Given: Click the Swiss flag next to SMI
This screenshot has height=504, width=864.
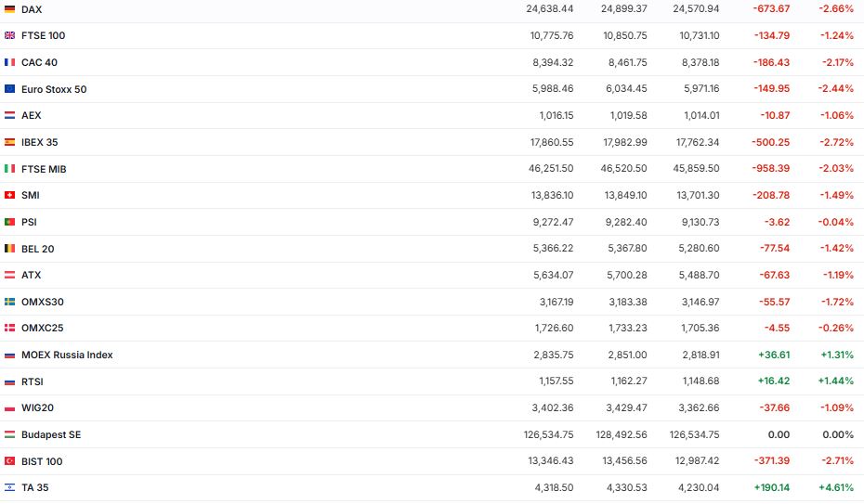Looking at the screenshot, I should pyautogui.click(x=9, y=195).
